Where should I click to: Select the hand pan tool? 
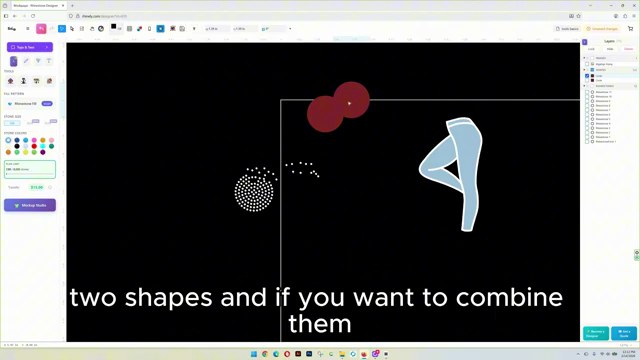click(92, 29)
